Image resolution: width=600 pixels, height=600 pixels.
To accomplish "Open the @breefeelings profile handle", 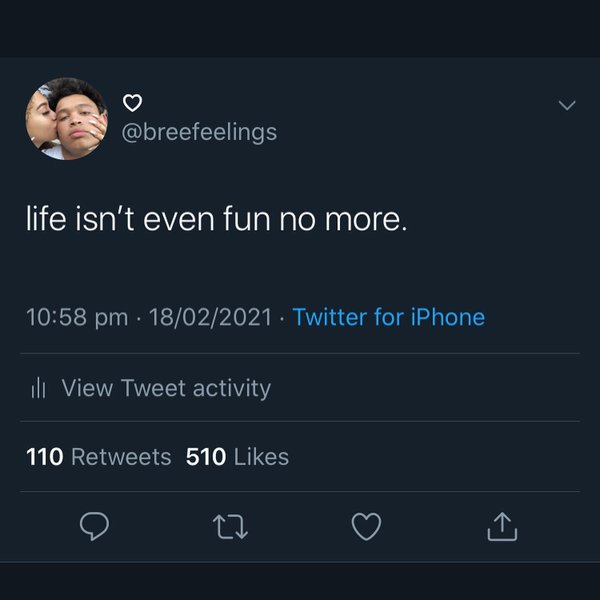I will (x=199, y=132).
